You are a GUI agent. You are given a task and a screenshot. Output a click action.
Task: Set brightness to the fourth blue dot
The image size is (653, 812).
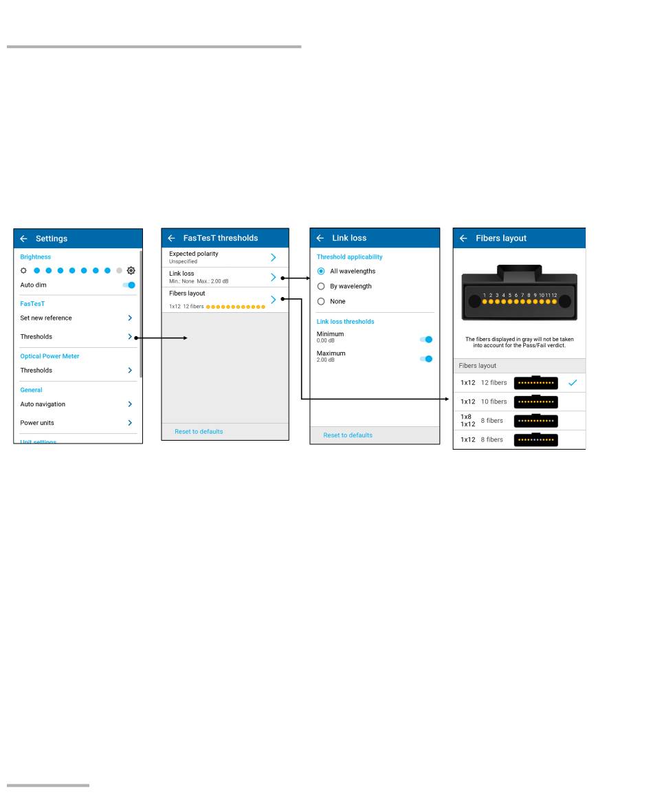pyautogui.click(x=72, y=270)
